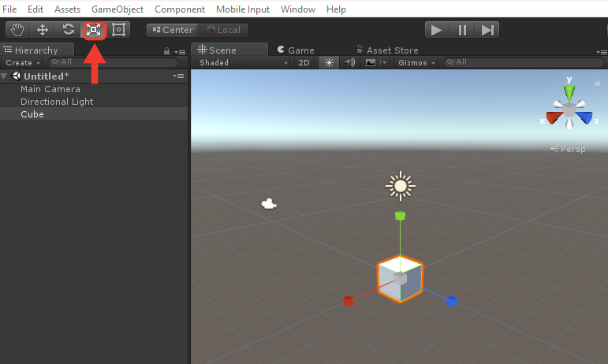
Task: Click blue Z scale handle
Action: pyautogui.click(x=452, y=301)
